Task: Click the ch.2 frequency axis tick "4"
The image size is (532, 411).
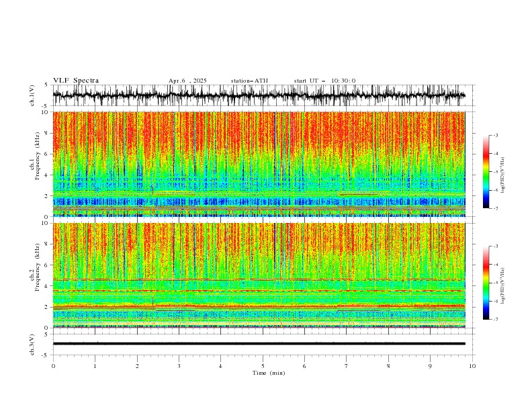Action: click(47, 287)
